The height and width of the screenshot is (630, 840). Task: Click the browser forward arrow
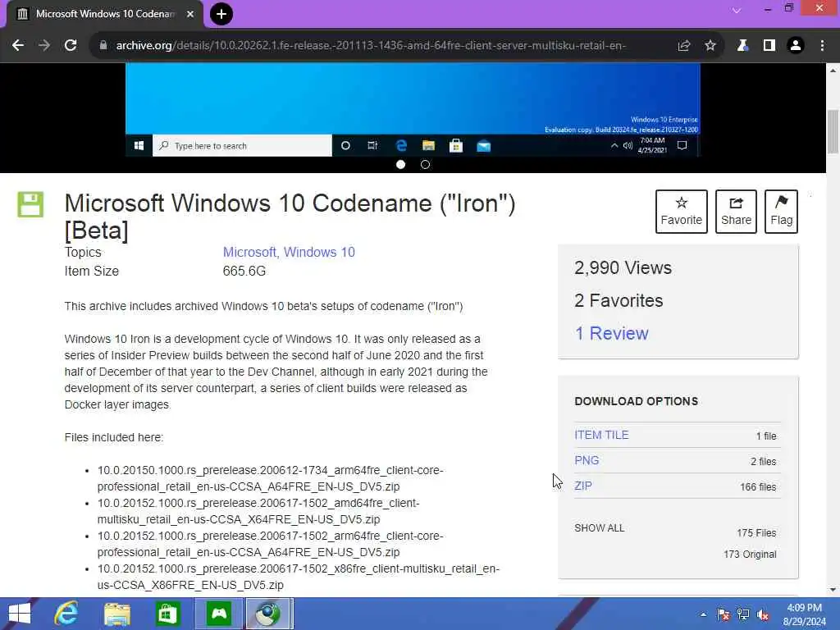44,46
